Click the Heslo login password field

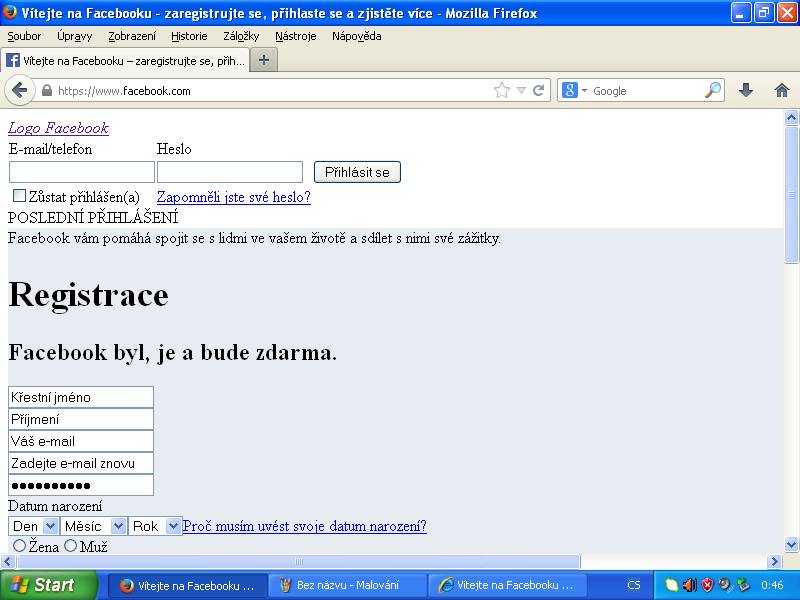(230, 172)
